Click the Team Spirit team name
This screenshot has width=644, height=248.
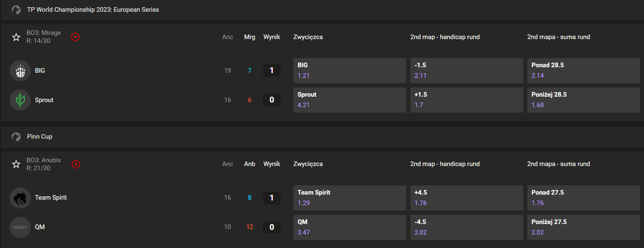(51, 198)
